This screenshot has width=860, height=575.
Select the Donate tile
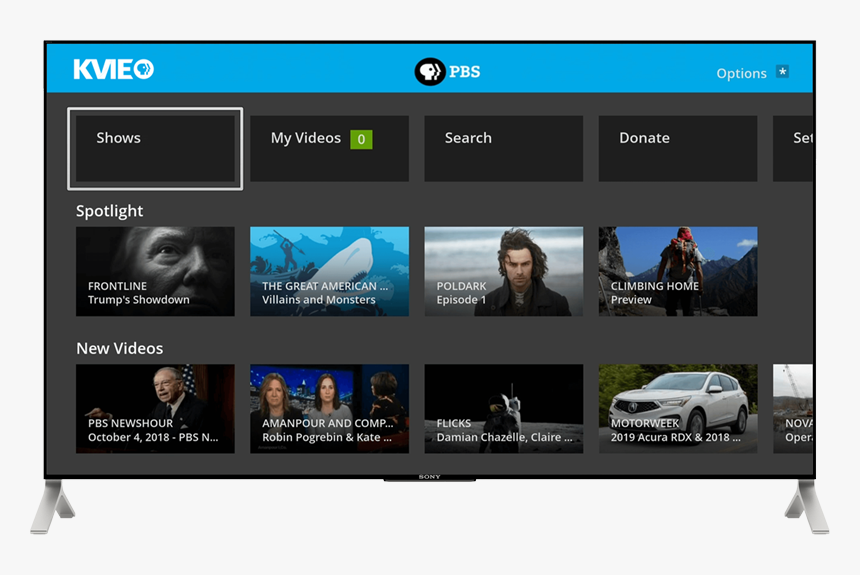pyautogui.click(x=678, y=149)
